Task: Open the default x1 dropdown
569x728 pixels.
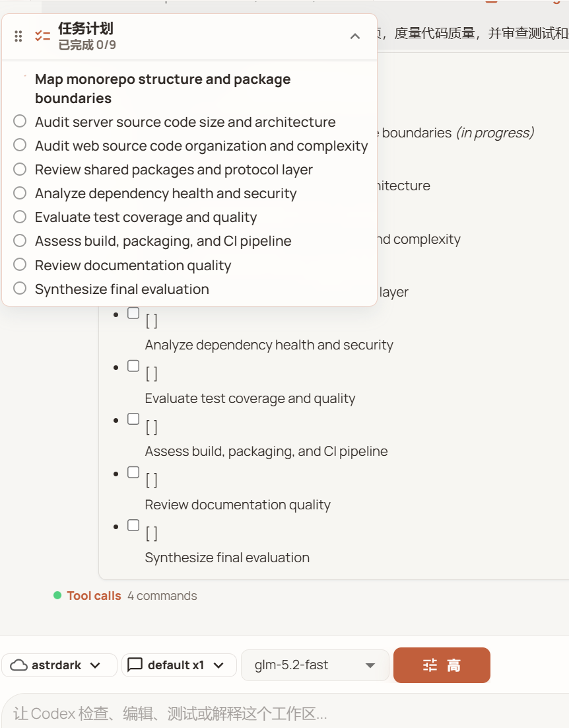Action: [179, 665]
